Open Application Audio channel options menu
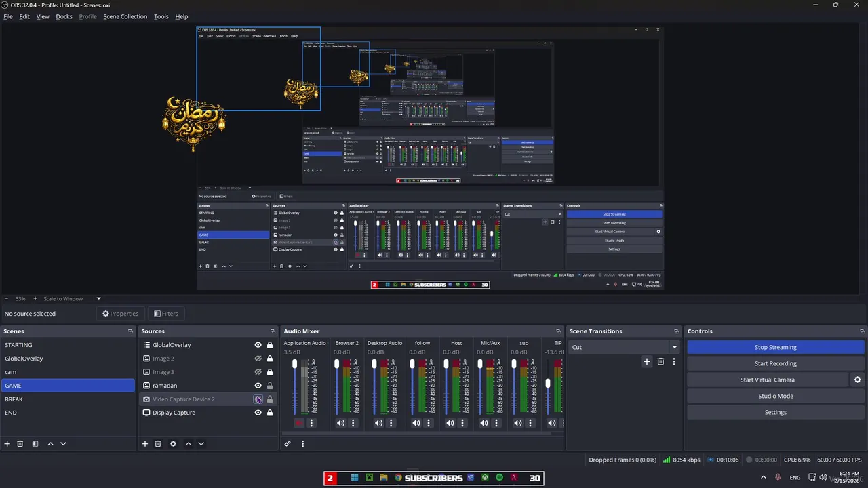Viewport: 868px width, 488px height. point(311,423)
